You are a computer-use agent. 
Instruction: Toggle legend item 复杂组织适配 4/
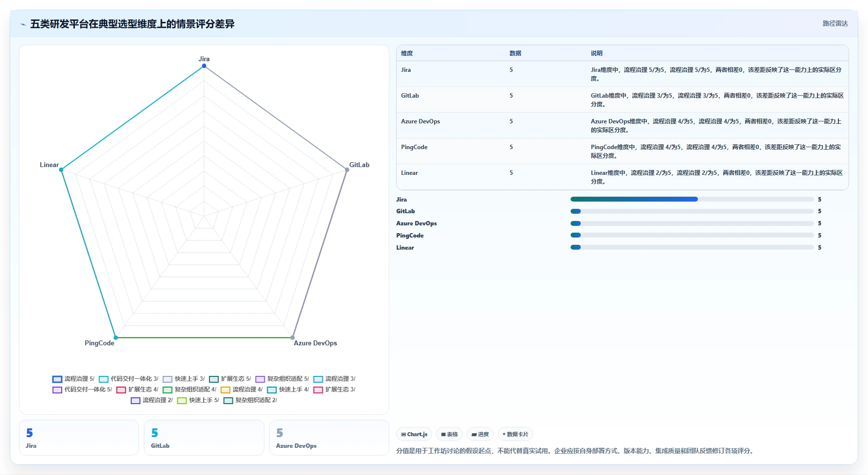(x=190, y=390)
